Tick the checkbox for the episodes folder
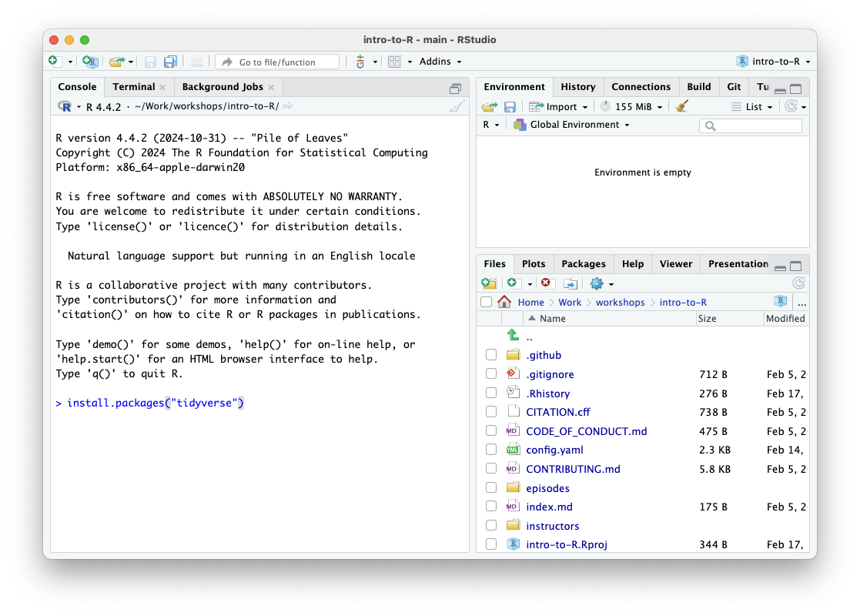 (x=491, y=488)
